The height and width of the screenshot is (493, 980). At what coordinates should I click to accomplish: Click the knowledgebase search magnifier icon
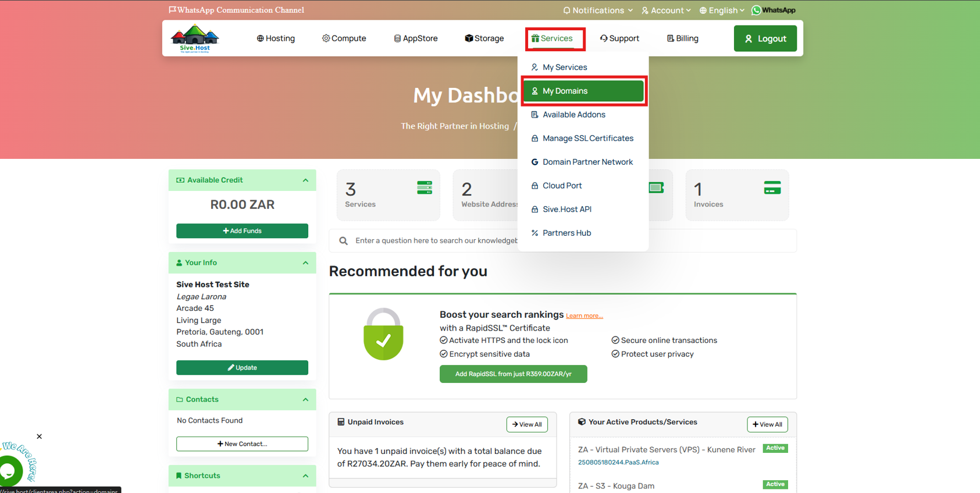click(x=343, y=241)
